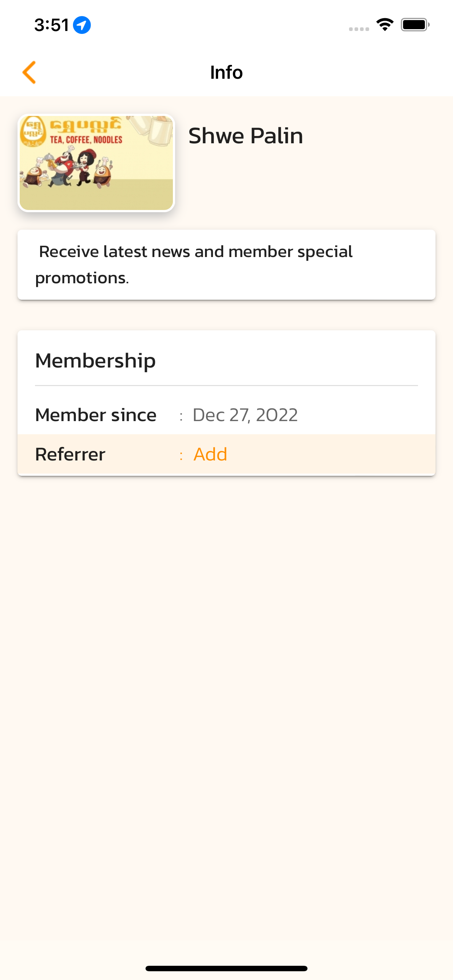
Task: Tap the 3:51 clock
Action: 51,25
